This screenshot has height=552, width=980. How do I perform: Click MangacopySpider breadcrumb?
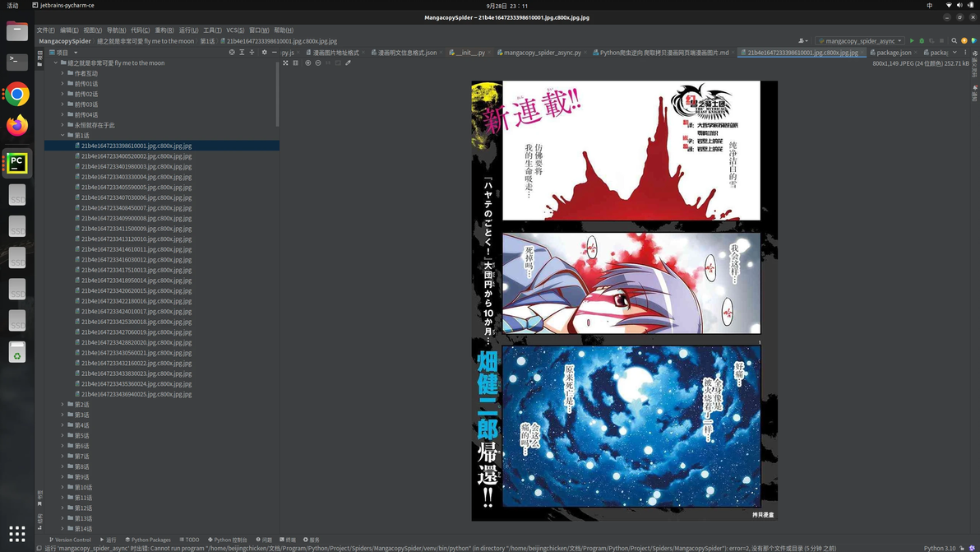tap(65, 41)
